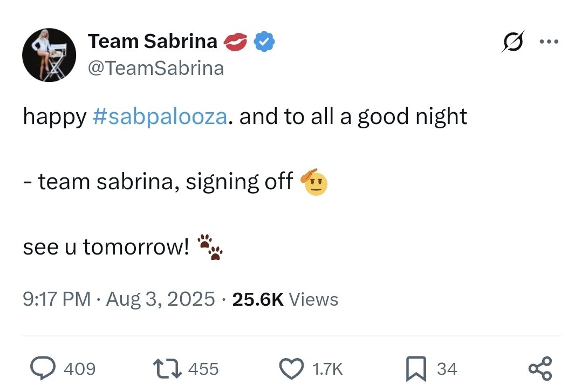Click the 25.6K Views label

click(285, 299)
